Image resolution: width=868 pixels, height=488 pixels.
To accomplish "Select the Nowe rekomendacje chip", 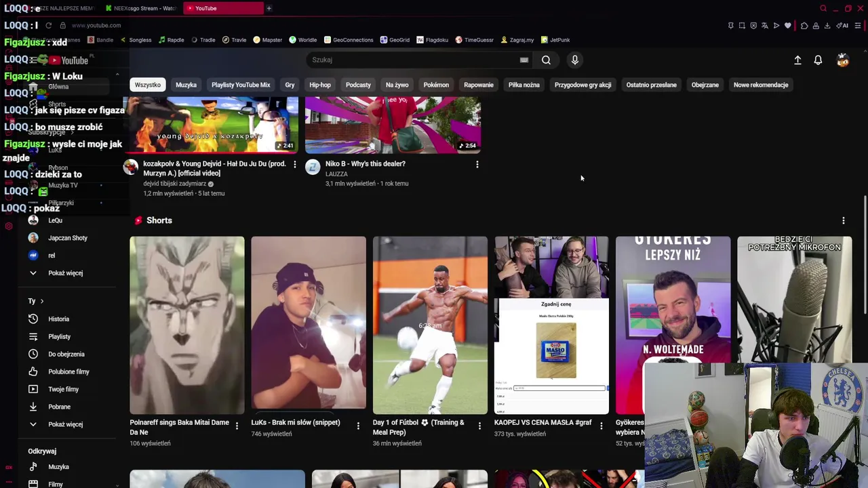I will coord(761,85).
